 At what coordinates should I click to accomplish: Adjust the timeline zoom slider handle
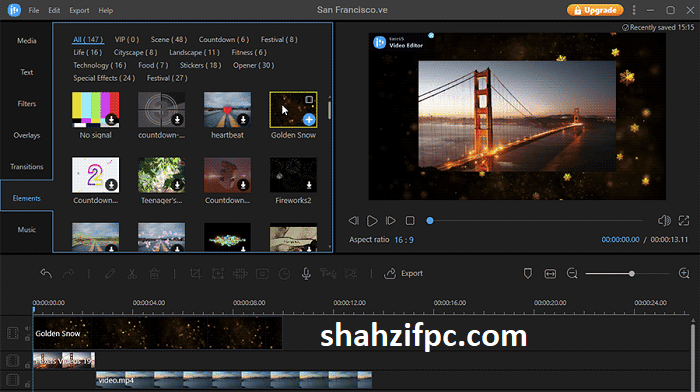[632, 274]
